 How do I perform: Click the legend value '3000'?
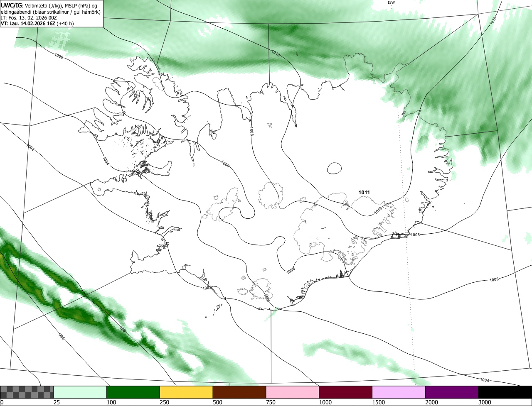click(x=485, y=402)
